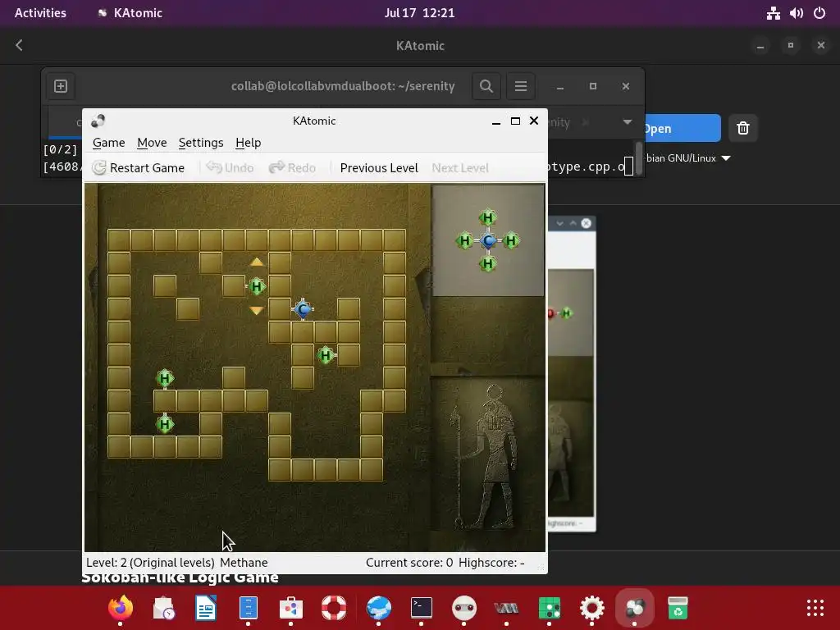
Task: Click the methane molecule preview
Action: click(x=487, y=240)
